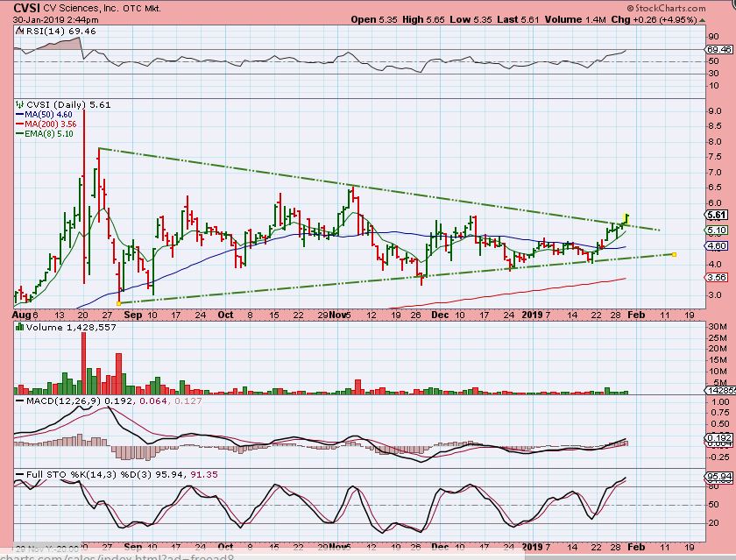This screenshot has width=736, height=560.
Task: Click the sales/index.html status bar URL
Action: click(117, 556)
